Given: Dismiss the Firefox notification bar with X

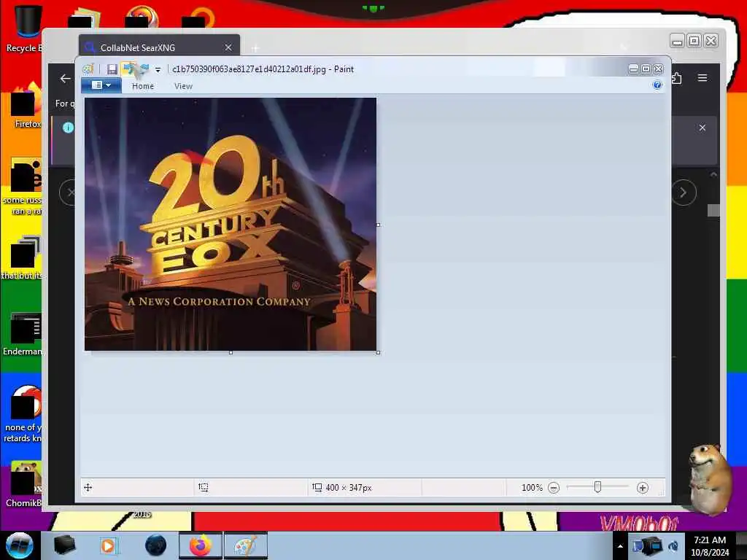Looking at the screenshot, I should tap(703, 128).
